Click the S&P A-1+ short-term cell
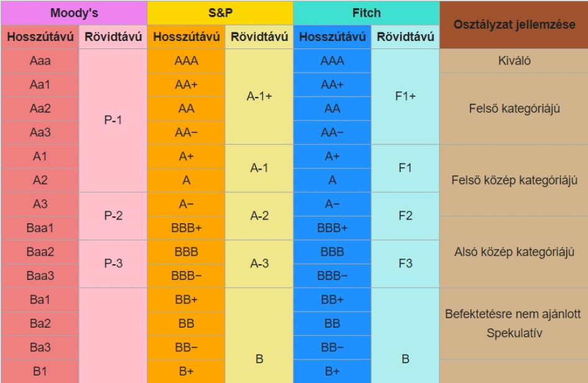The width and height of the screenshot is (588, 383). click(259, 96)
